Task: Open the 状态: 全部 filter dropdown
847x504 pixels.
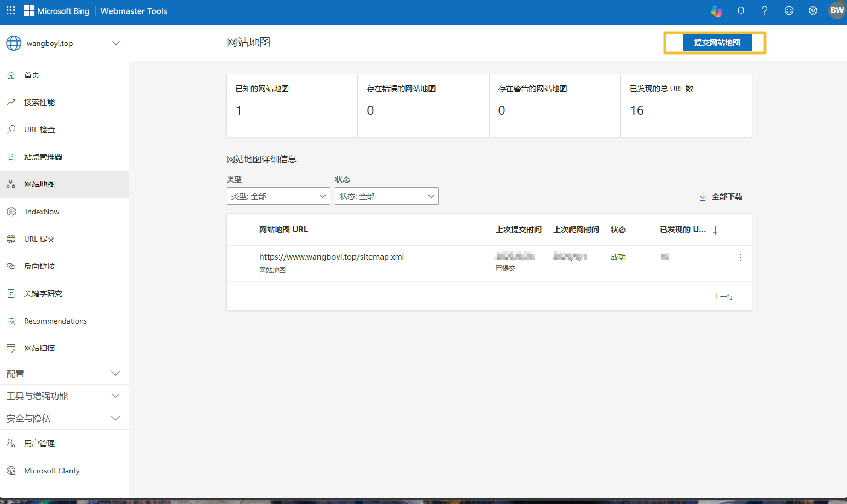Action: point(386,196)
